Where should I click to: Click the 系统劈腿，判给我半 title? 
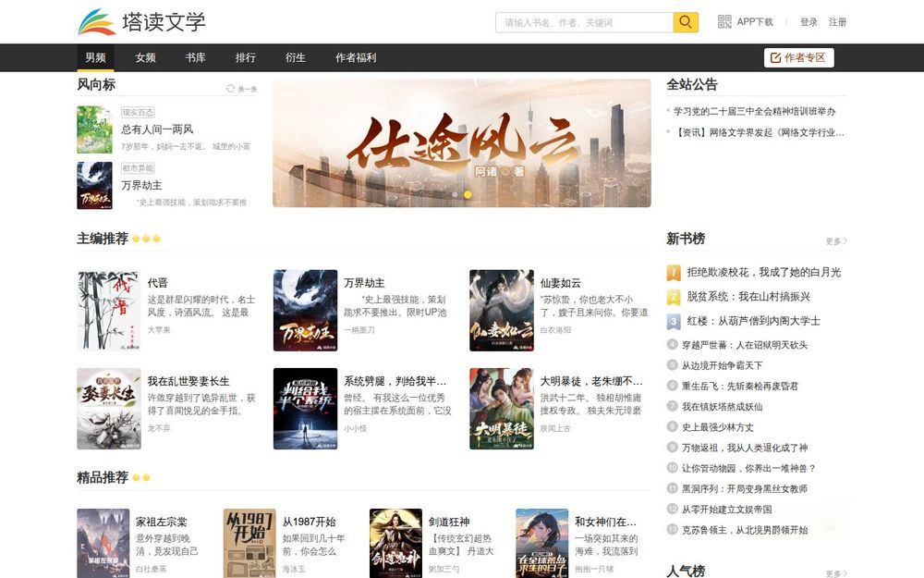pos(395,382)
